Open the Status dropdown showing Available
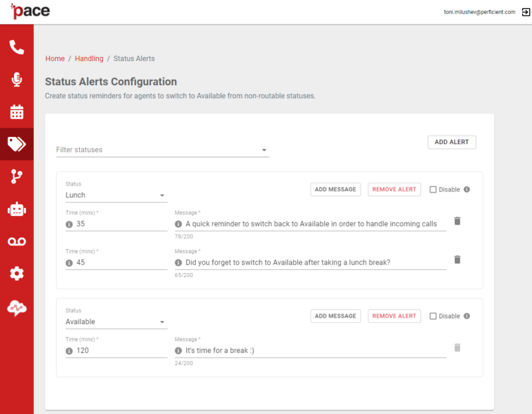This screenshot has width=532, height=414. tap(116, 322)
